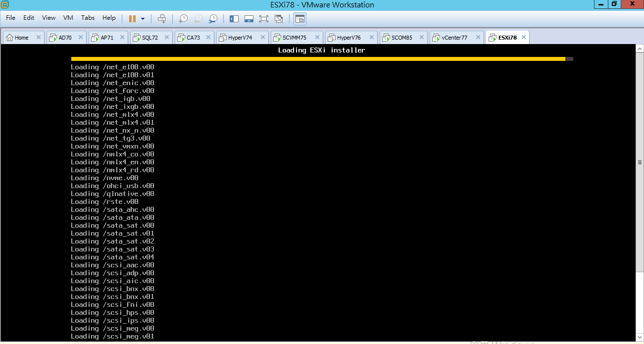This screenshot has height=344, width=644.
Task: Click the line 'Loading /qlnative.v00'
Action: (112, 194)
